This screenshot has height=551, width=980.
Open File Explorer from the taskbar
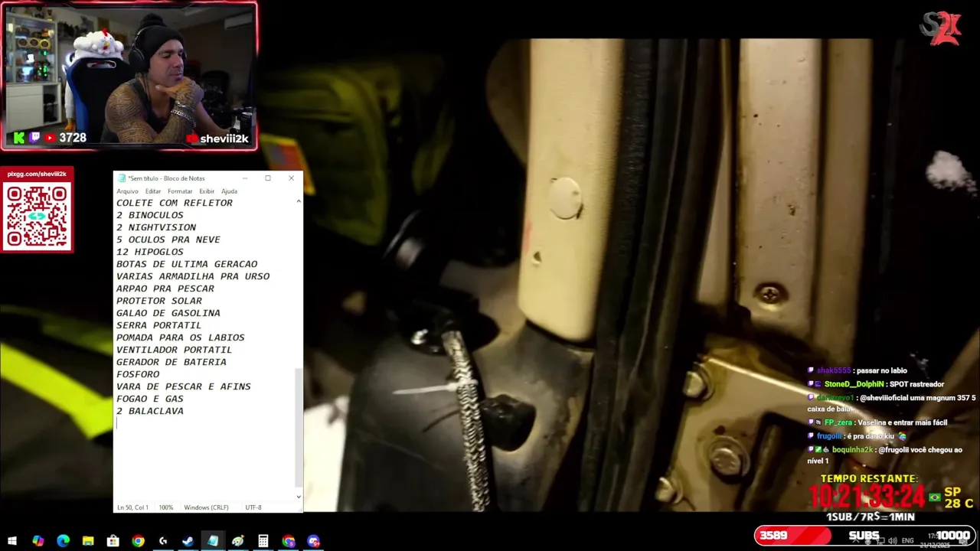tap(88, 541)
